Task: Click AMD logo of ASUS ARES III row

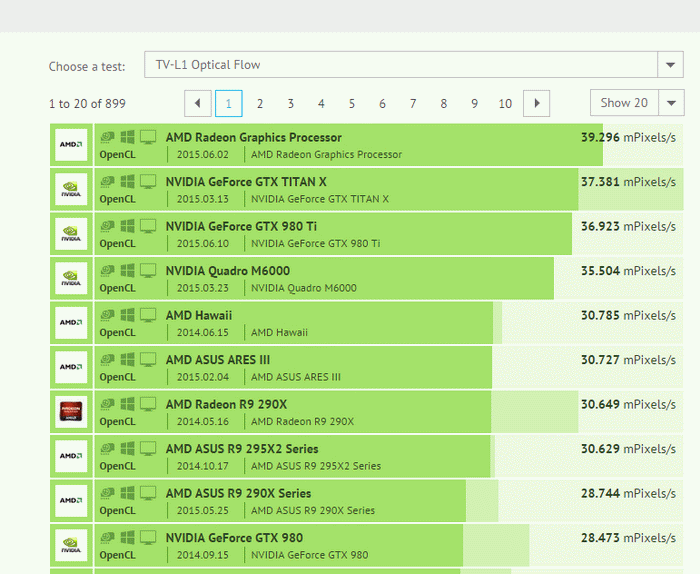Action: (x=71, y=367)
